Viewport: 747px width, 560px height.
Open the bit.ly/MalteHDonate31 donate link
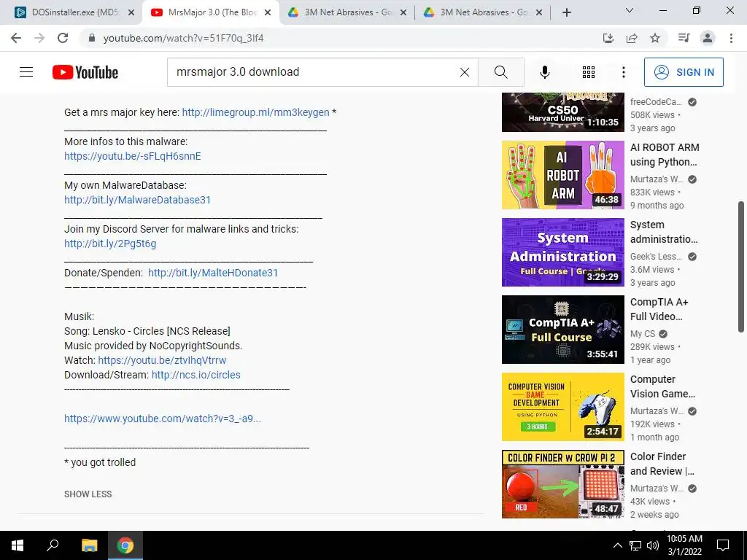pos(212,273)
